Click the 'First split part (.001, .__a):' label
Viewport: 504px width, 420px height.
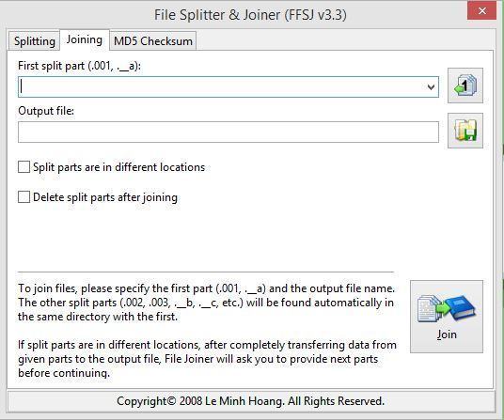(79, 66)
